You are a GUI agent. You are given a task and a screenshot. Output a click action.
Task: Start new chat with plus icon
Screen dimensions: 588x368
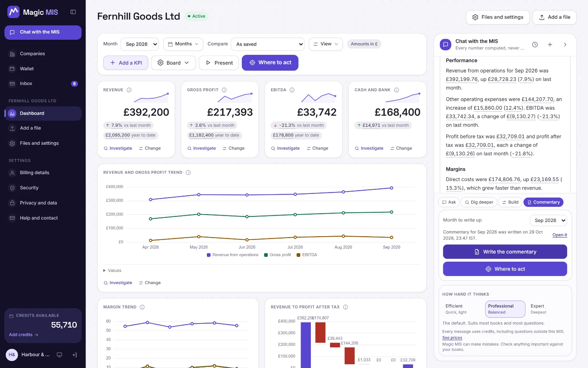[x=550, y=45]
